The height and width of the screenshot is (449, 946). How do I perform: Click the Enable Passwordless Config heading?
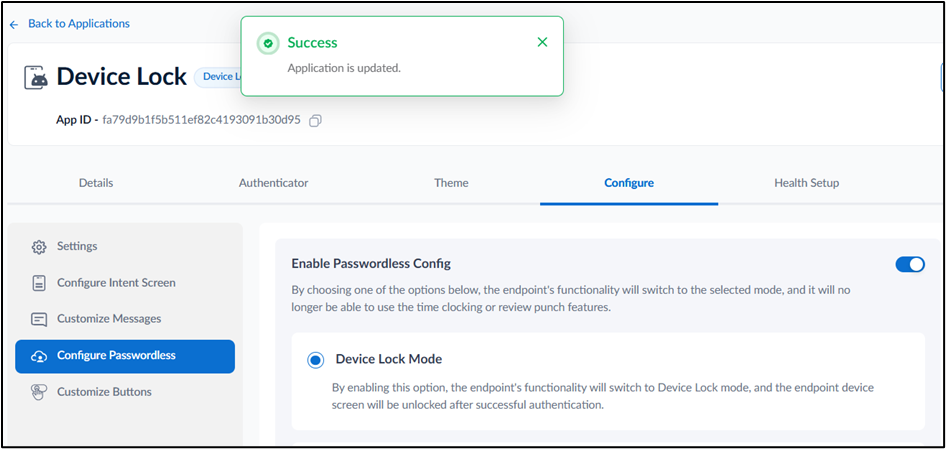pos(371,263)
